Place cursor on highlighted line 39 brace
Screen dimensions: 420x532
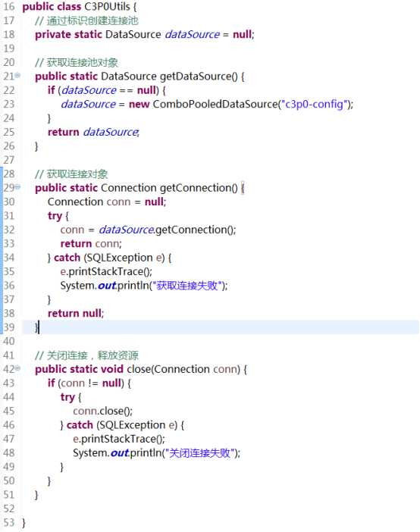click(x=36, y=327)
